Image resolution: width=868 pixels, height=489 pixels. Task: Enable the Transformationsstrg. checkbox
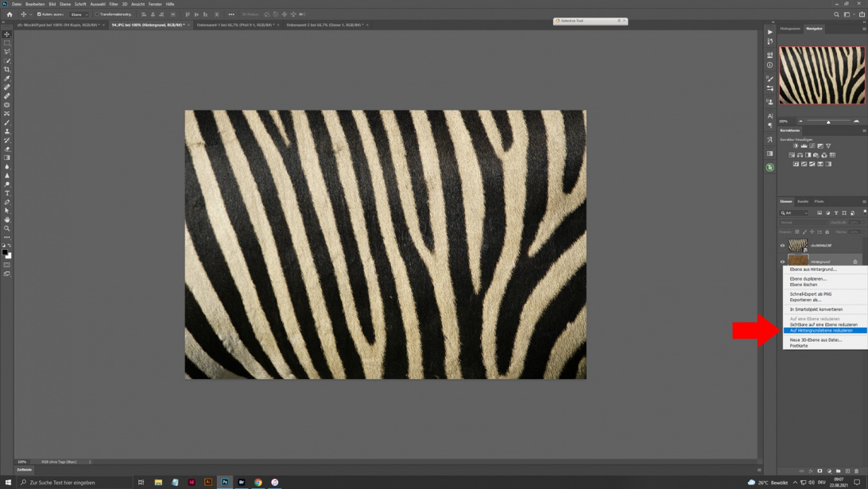[x=97, y=14]
